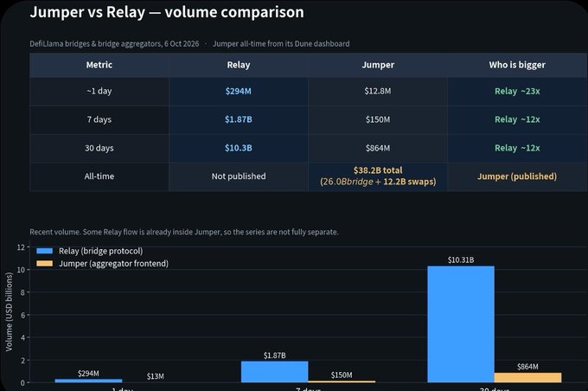
Task: Click the '4' y-axis tick label
Action: click(22, 337)
